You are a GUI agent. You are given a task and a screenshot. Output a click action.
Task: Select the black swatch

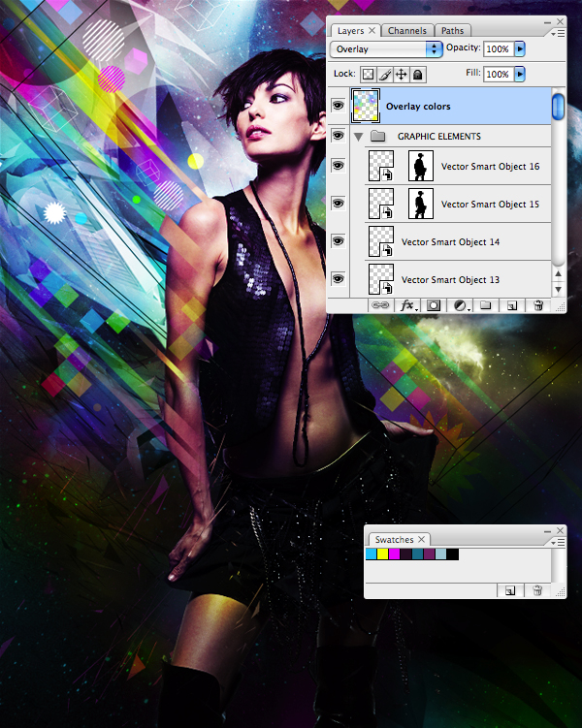pyautogui.click(x=452, y=554)
